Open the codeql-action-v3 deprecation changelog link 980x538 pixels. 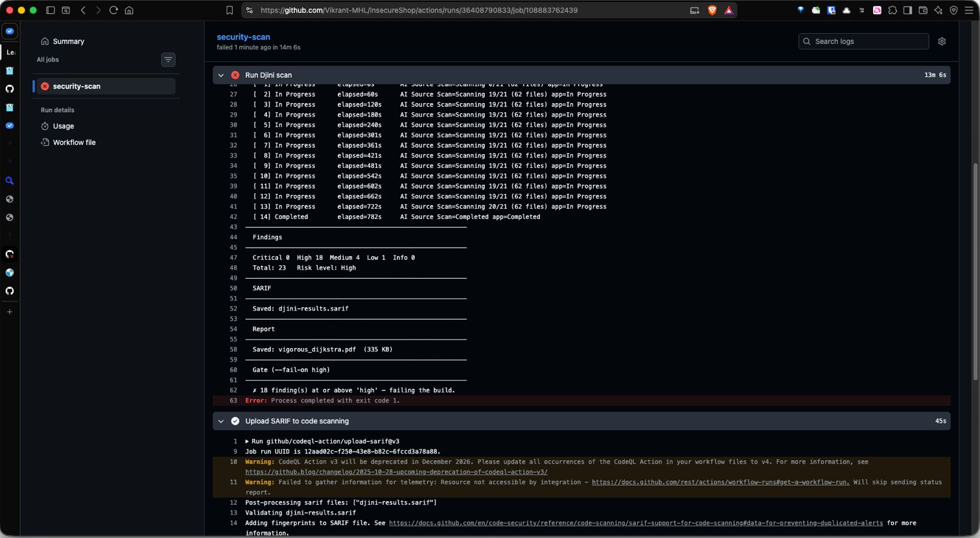[x=396, y=472]
